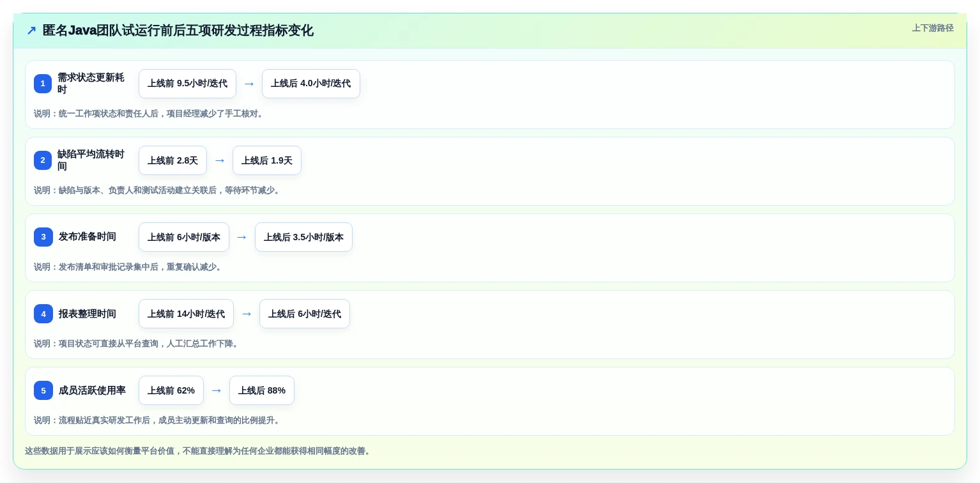The image size is (980, 483).
Task: Click the arrow between 9.5小时 and 4.0小时
Action: [x=249, y=84]
